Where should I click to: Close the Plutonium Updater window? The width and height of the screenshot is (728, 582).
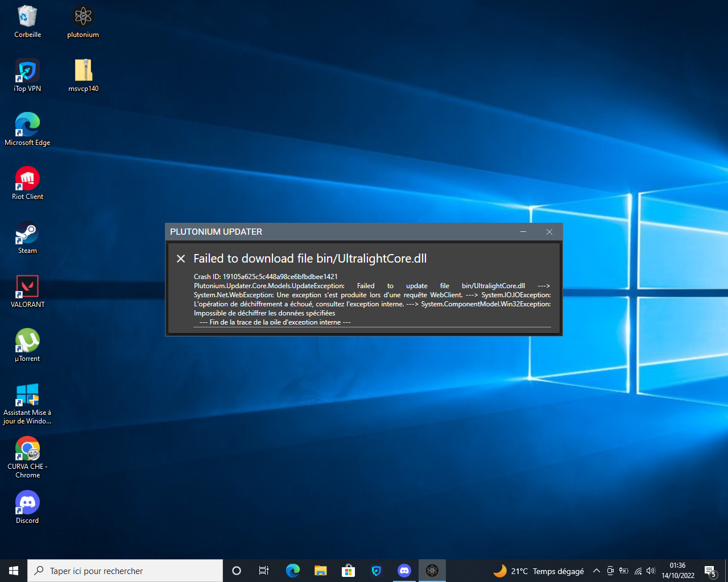549,232
